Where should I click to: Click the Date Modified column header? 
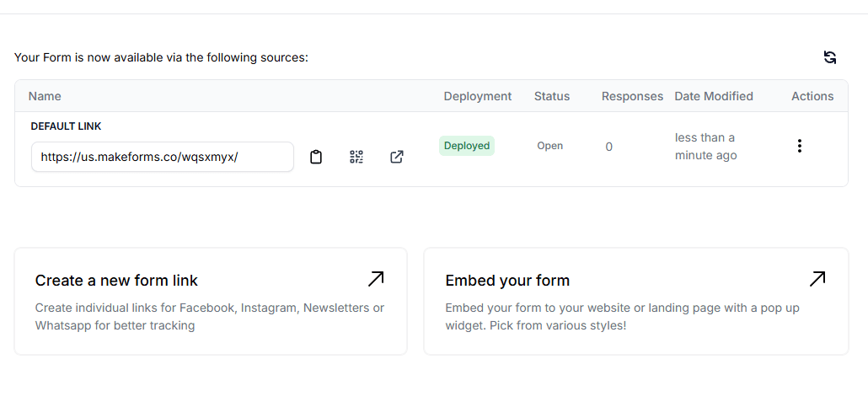pyautogui.click(x=714, y=96)
